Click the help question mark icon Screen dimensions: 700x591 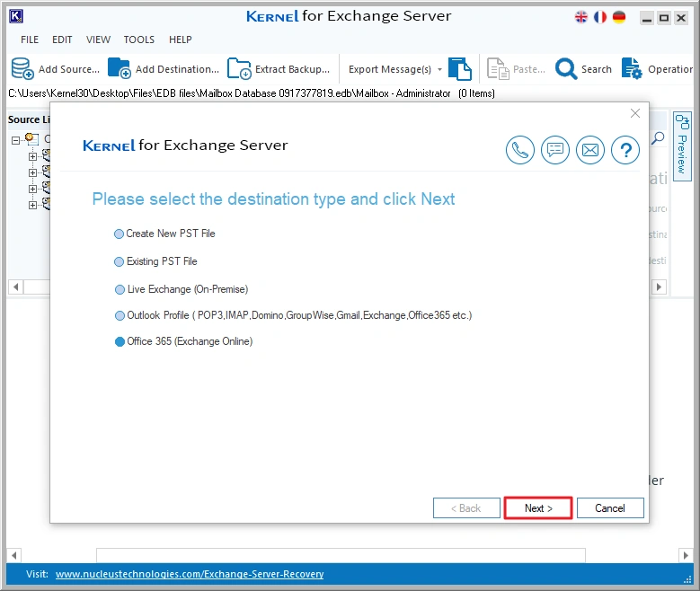(x=625, y=150)
